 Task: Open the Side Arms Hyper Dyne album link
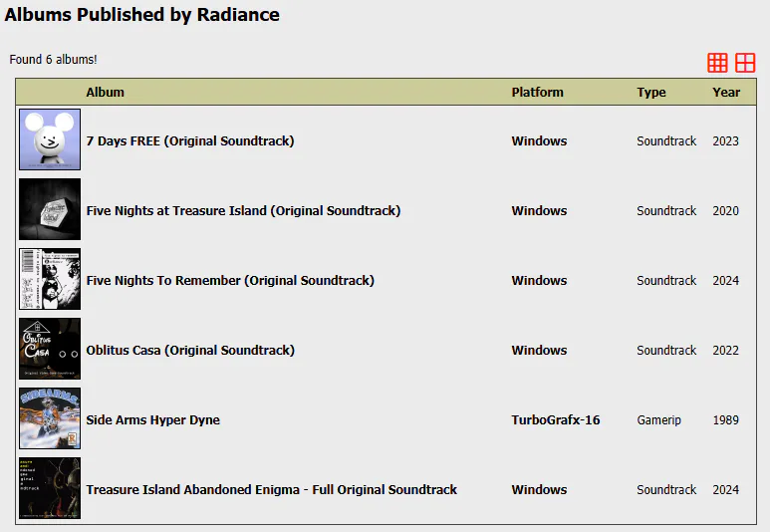coord(152,420)
